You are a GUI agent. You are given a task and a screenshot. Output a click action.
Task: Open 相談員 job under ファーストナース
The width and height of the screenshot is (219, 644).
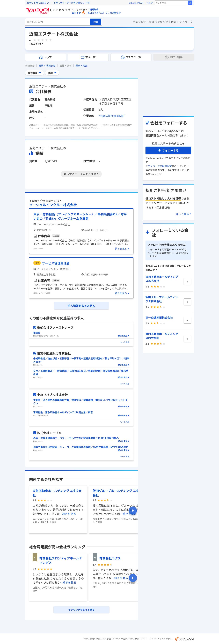(37, 333)
